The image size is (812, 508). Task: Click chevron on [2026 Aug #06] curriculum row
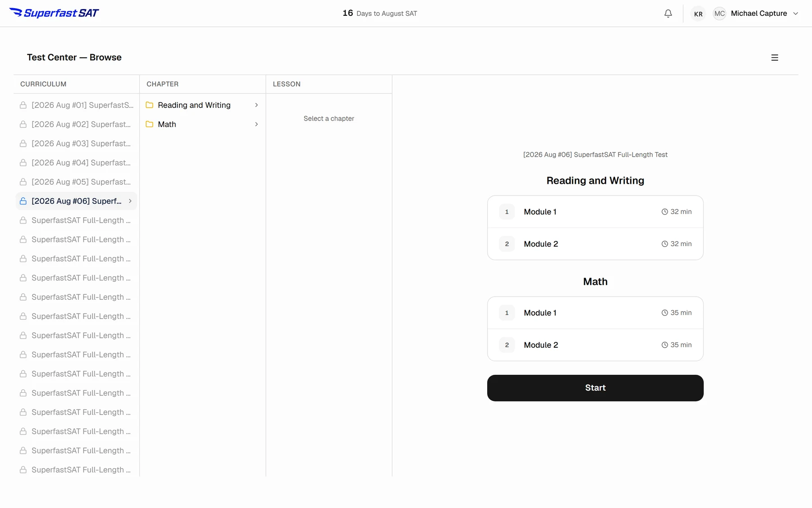pyautogui.click(x=130, y=201)
